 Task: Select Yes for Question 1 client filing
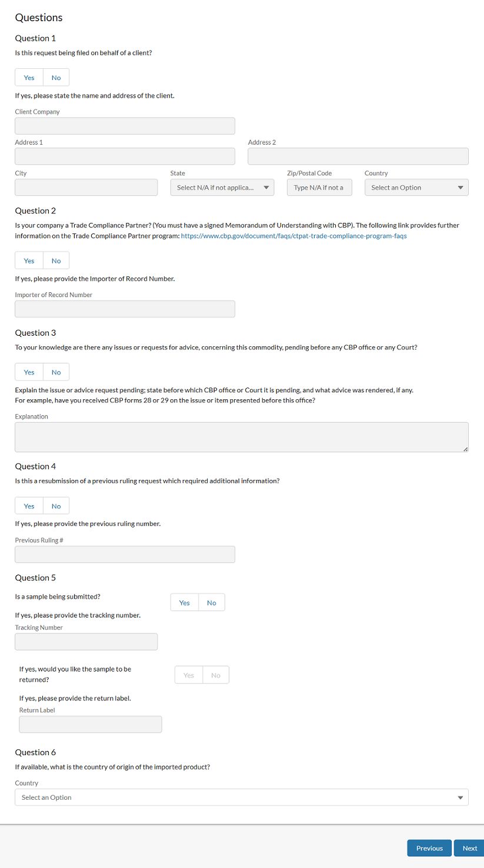tap(29, 78)
